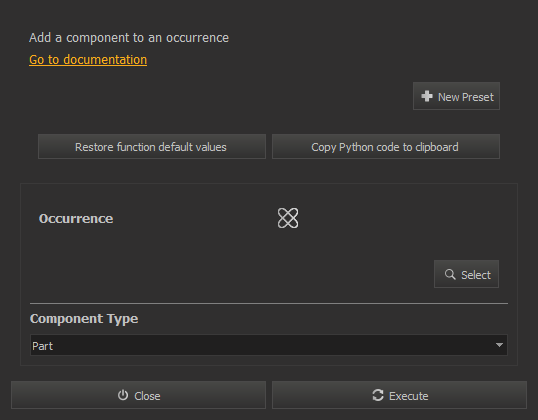Click the magnifier icon in Select button
Image resolution: width=538 pixels, height=420 pixels.
tap(450, 274)
